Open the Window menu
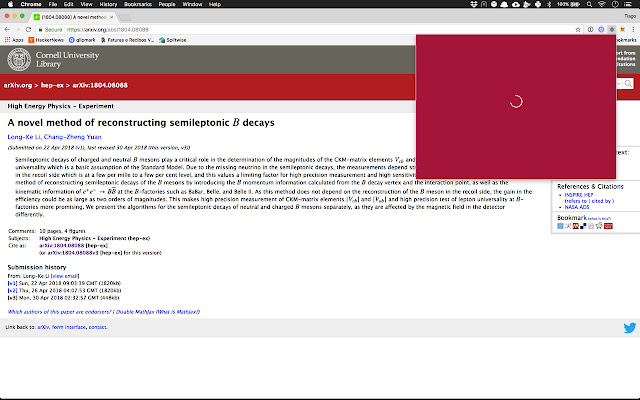The width and height of the screenshot is (640, 400). click(x=192, y=4)
